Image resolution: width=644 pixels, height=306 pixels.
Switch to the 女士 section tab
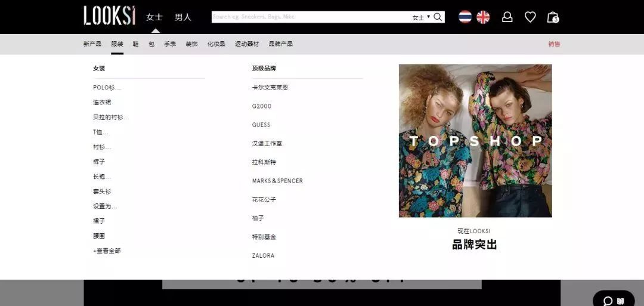(x=154, y=17)
